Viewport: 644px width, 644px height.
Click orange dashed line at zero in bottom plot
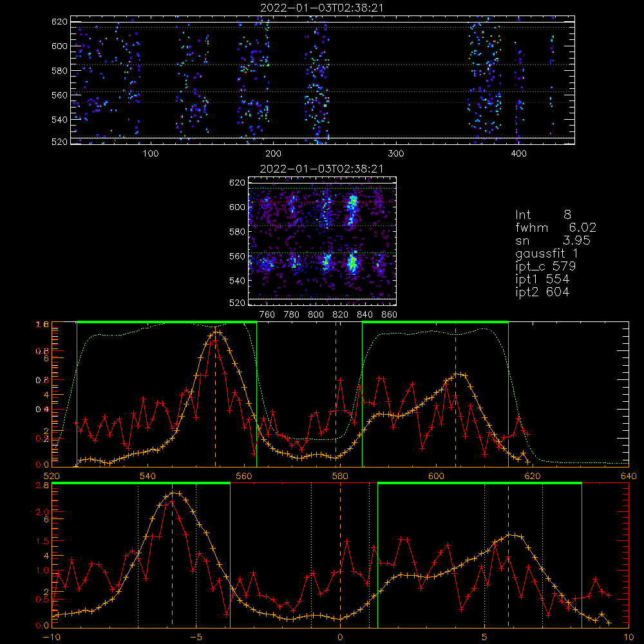click(340, 555)
